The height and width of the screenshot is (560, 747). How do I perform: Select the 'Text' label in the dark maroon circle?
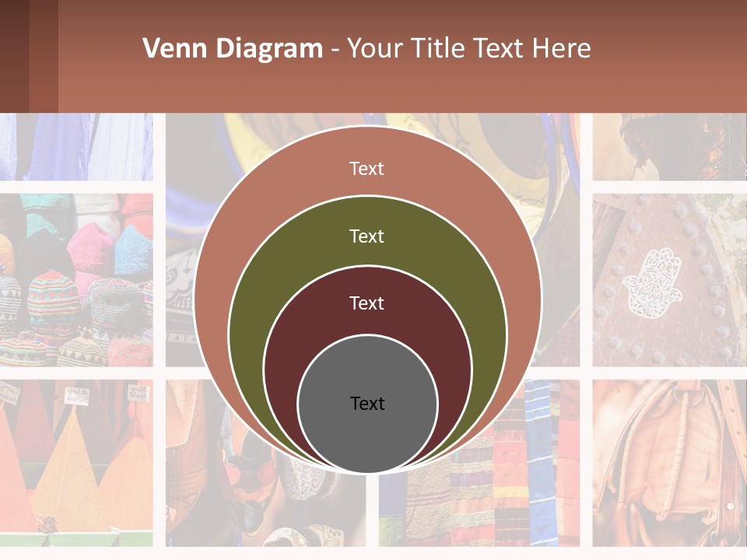tap(366, 303)
